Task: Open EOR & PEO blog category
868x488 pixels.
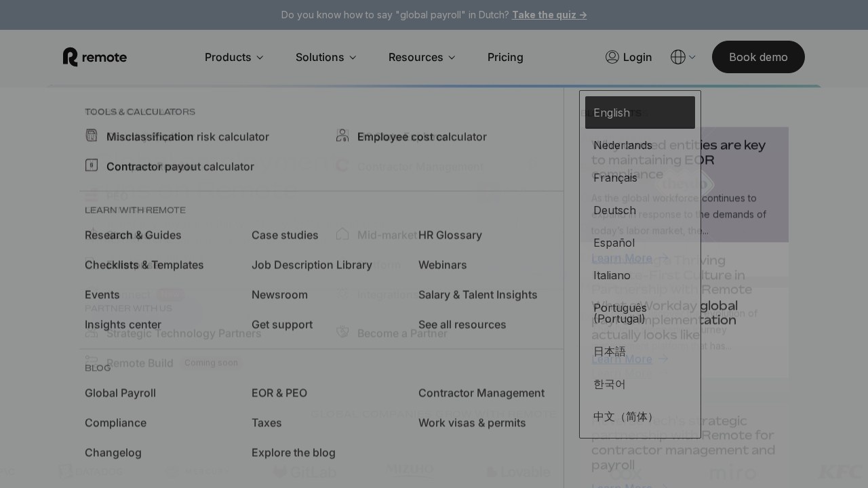Action: (x=279, y=392)
